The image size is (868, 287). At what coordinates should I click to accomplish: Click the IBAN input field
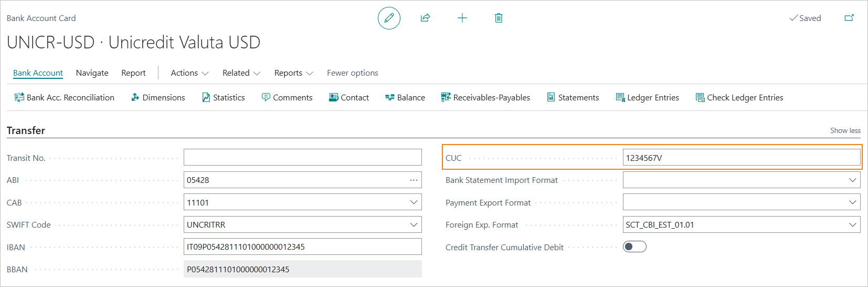303,247
